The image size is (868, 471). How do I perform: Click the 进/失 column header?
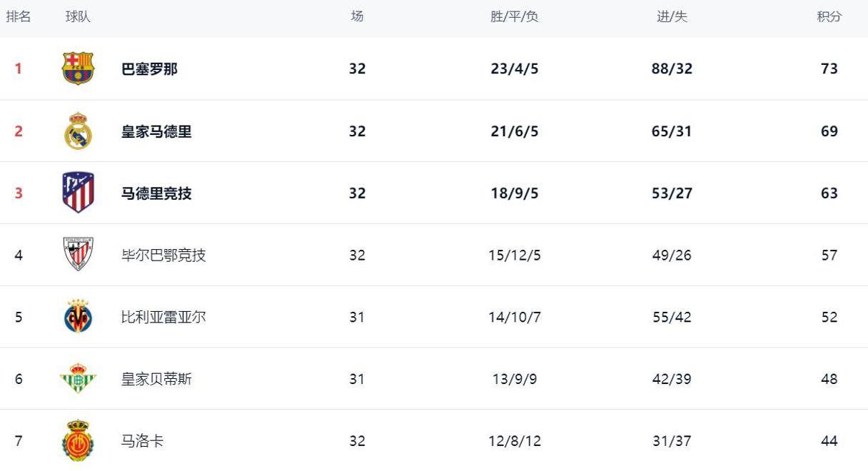[x=672, y=16]
